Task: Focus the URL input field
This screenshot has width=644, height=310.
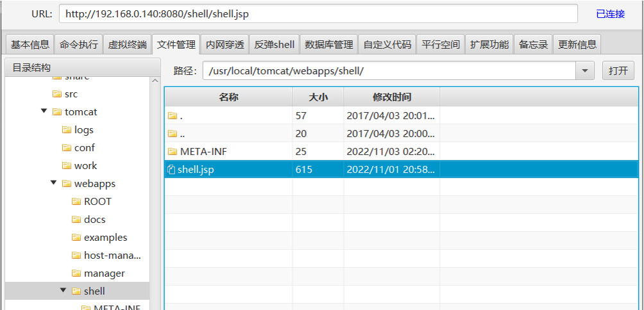Action: (318, 14)
